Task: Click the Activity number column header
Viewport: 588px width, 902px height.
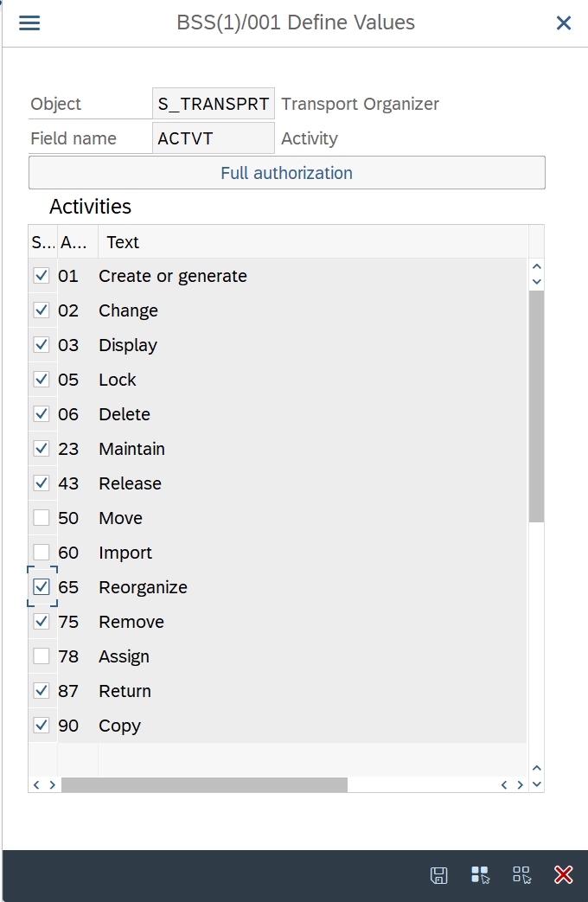Action: [x=69, y=242]
